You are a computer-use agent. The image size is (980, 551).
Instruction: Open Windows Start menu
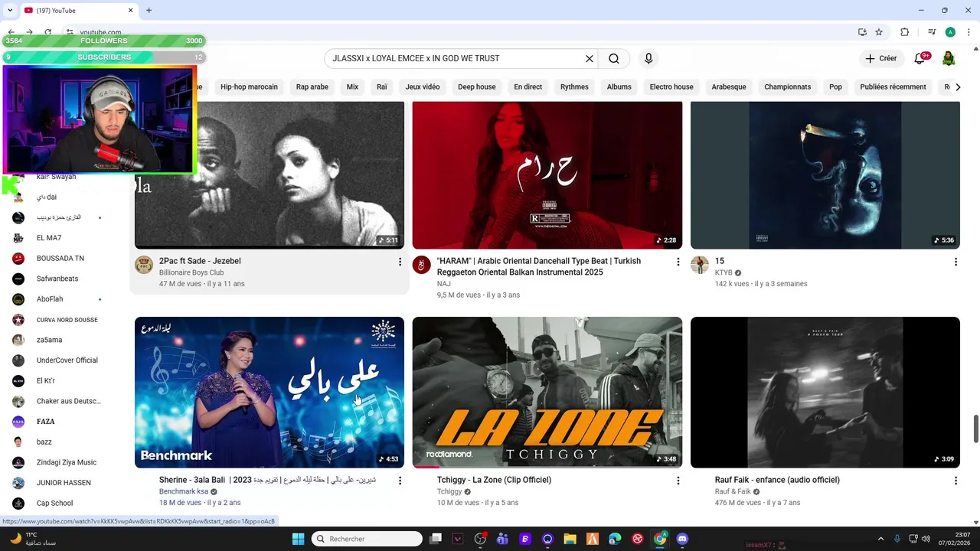tap(298, 539)
